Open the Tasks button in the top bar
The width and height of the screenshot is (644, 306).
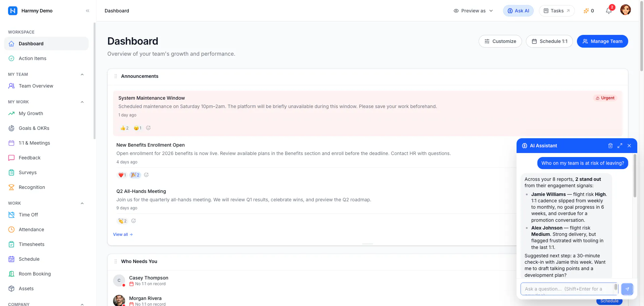tap(557, 11)
